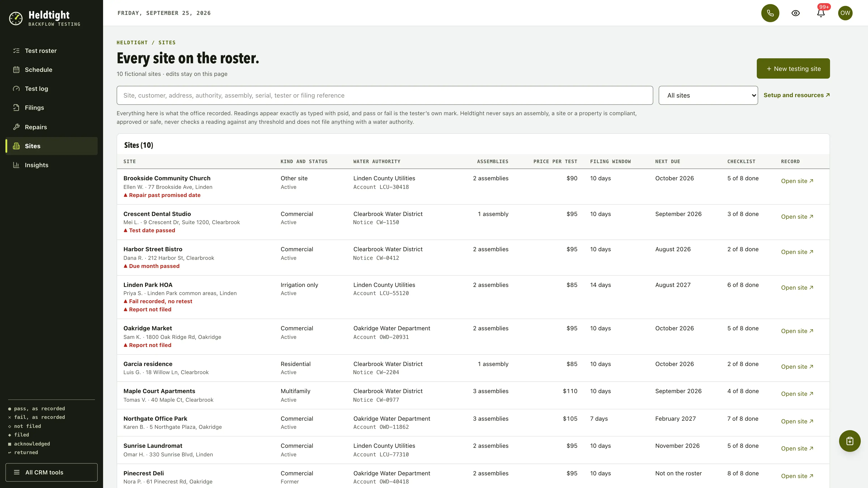Click the Filings document icon
The height and width of the screenshot is (488, 868).
coord(16,108)
